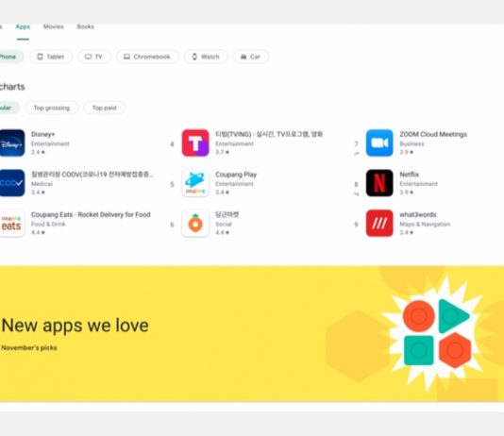The height and width of the screenshot is (436, 504).
Task: Choose the Car device filter chip
Action: pyautogui.click(x=251, y=57)
